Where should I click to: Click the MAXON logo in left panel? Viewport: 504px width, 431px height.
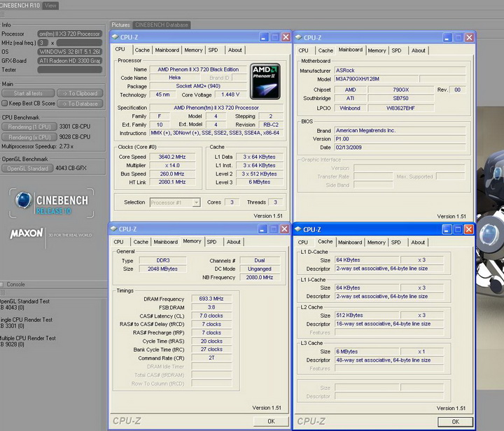24,232
